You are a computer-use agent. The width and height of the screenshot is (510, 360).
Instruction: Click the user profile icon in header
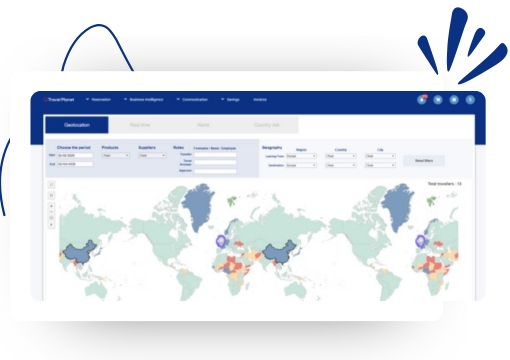click(470, 100)
